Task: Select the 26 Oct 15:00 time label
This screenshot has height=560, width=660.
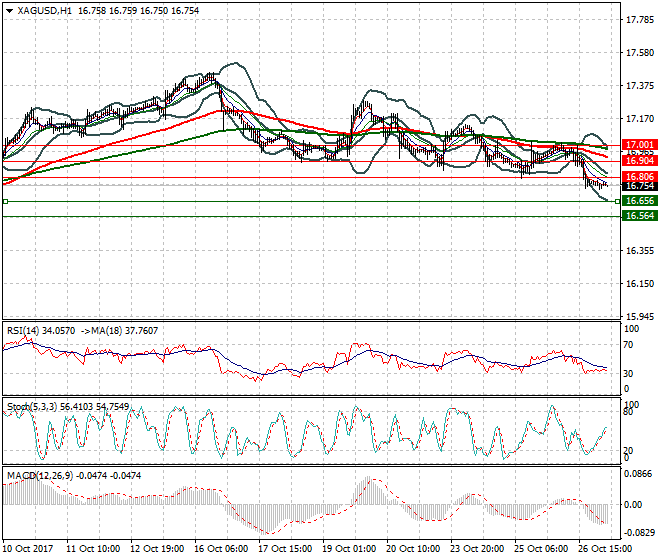Action: (x=605, y=549)
